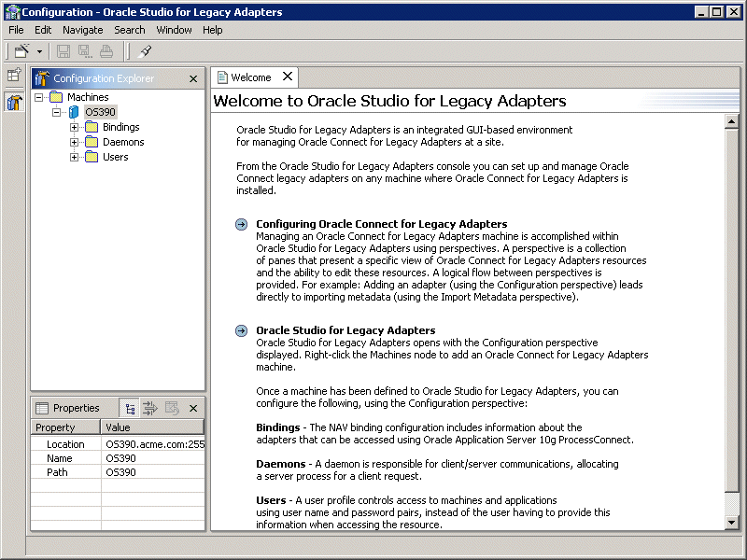Image resolution: width=747 pixels, height=560 pixels.
Task: Toggle Show Advanced Properties filter icon
Action: [x=150, y=408]
